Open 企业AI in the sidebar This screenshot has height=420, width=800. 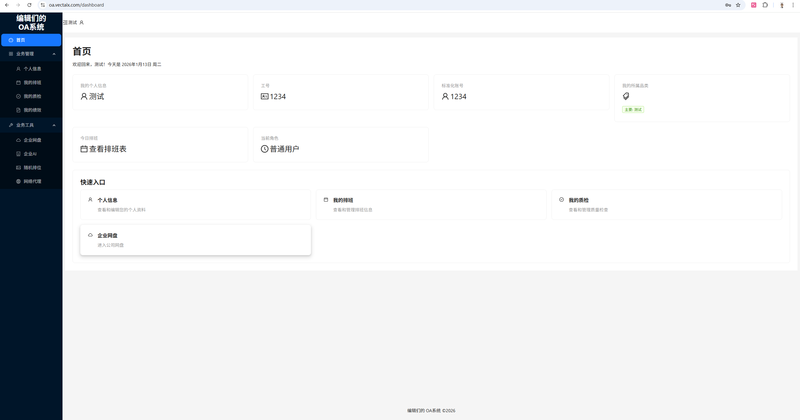pos(31,154)
